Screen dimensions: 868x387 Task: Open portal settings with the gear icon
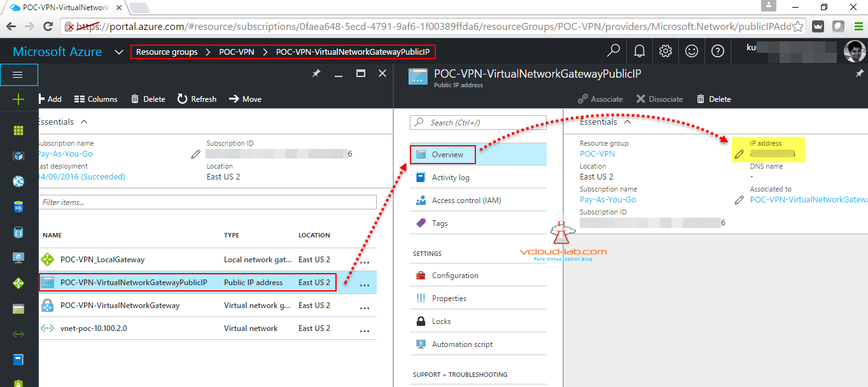click(665, 51)
